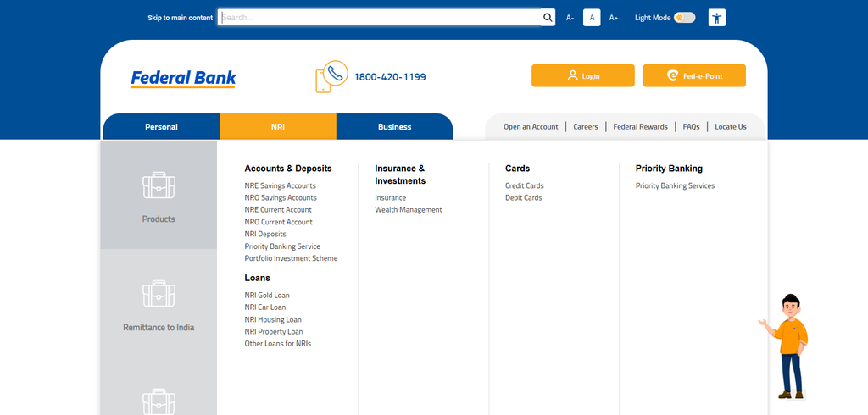
Task: Open NRO Savings Accounts
Action: click(281, 197)
